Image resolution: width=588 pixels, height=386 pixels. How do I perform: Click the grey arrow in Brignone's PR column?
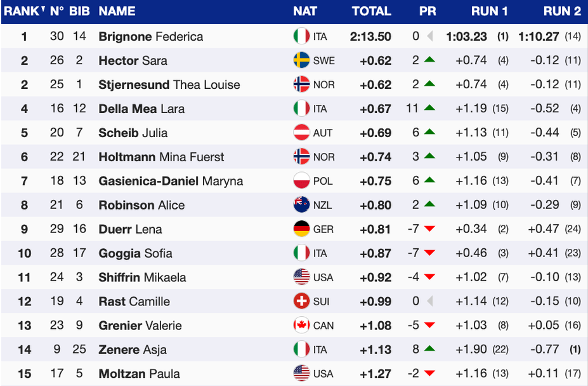pos(429,37)
